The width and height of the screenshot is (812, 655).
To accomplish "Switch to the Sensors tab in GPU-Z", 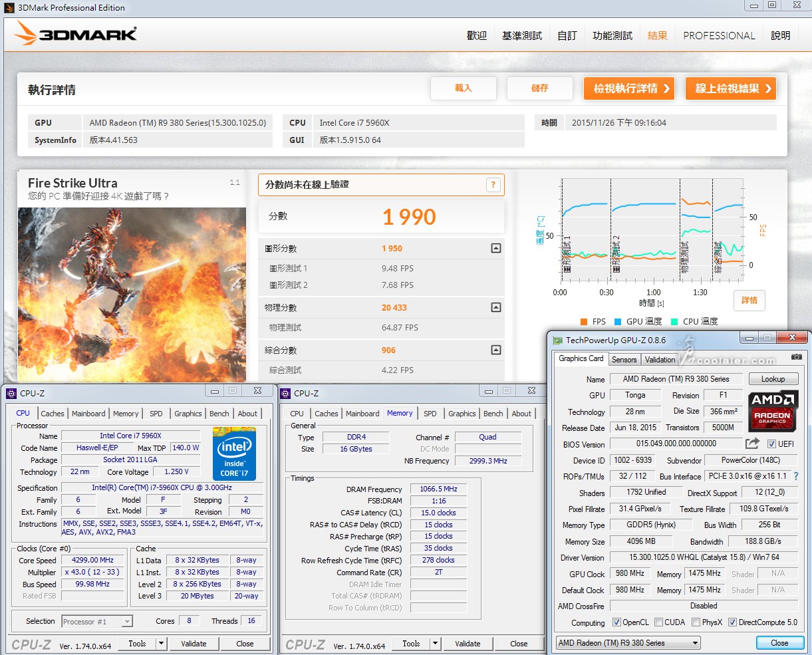I will pyautogui.click(x=624, y=360).
